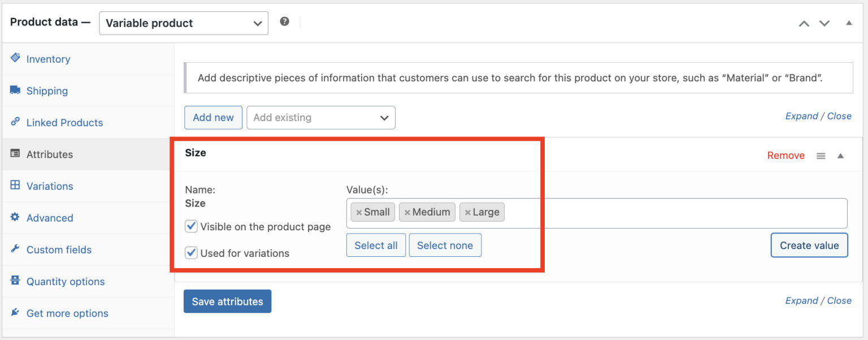
Task: Click the Advanced gear icon
Action: pos(14,218)
